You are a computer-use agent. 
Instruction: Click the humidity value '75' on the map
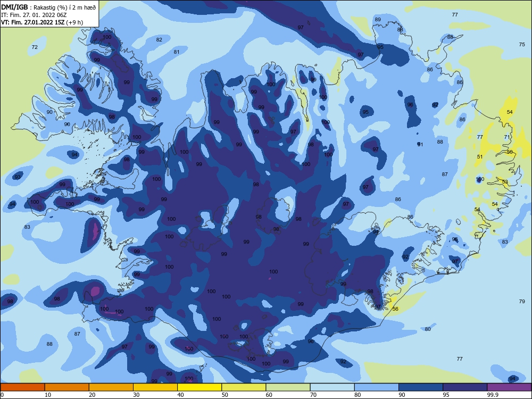(x=522, y=45)
